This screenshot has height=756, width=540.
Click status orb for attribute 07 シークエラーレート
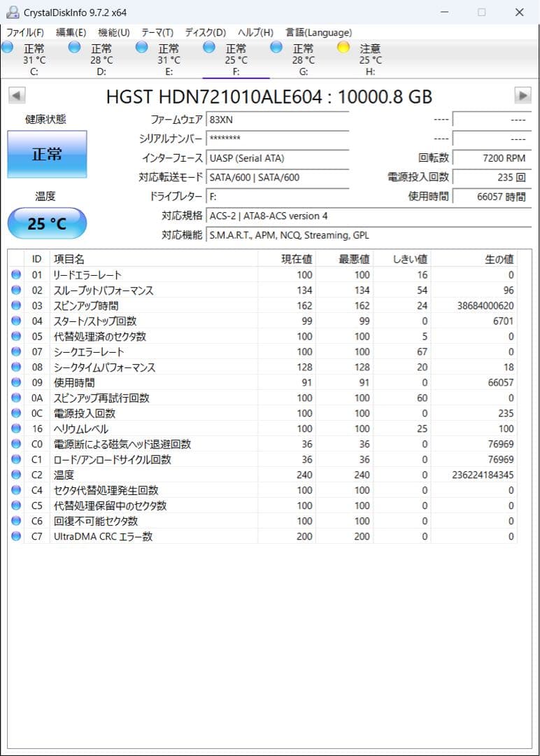click(16, 351)
